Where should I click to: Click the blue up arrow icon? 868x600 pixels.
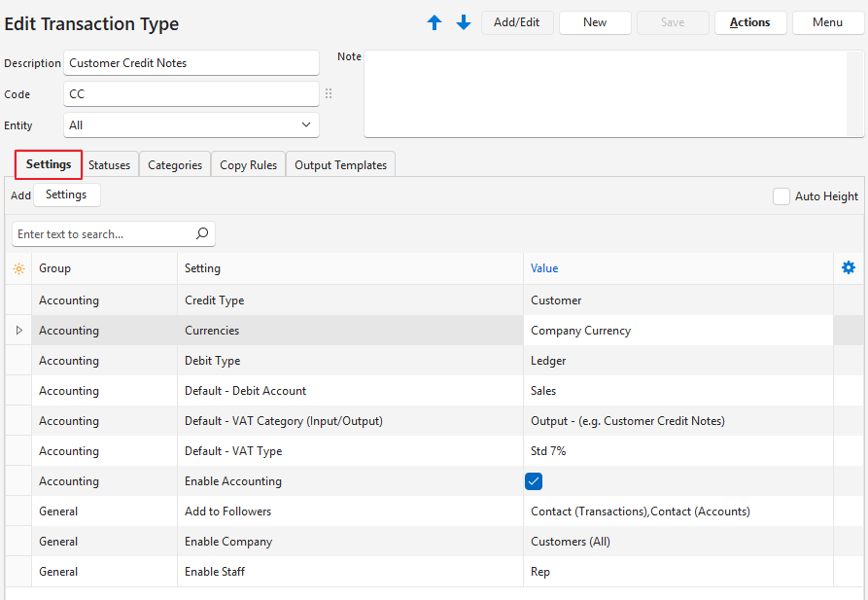434,22
